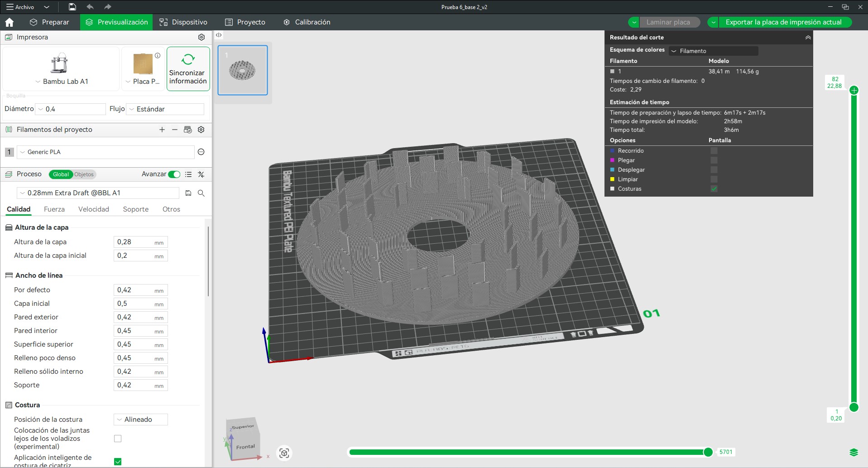Click the horizontal move progress slider handle

[708, 452]
